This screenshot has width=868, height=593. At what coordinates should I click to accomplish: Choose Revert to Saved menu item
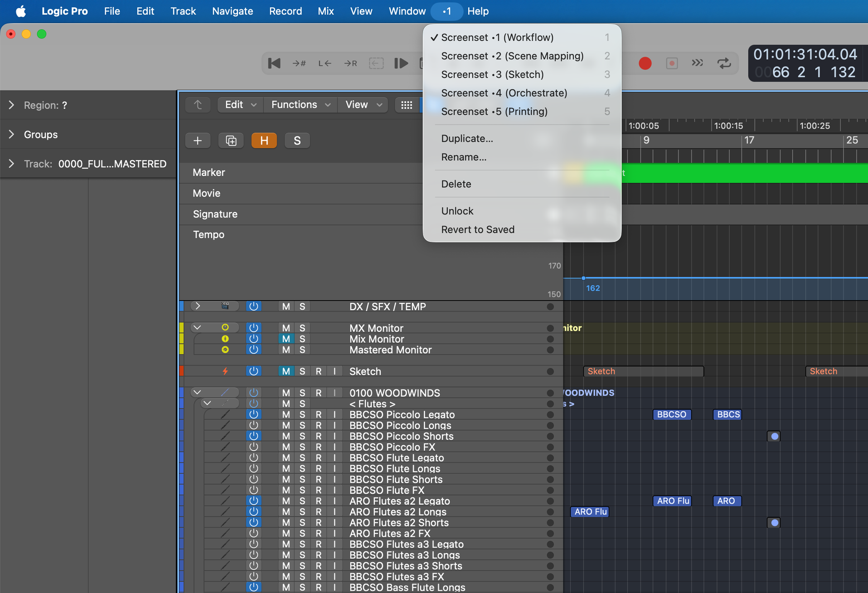pos(522,229)
